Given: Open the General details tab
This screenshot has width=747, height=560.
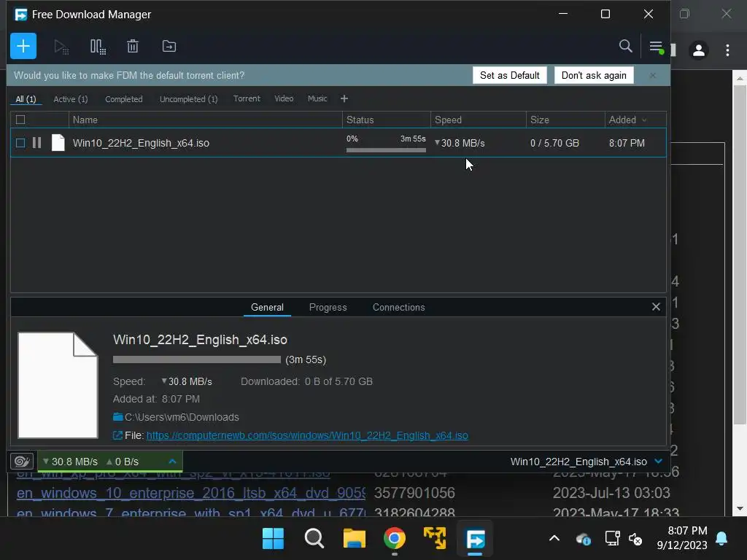Looking at the screenshot, I should pos(267,307).
